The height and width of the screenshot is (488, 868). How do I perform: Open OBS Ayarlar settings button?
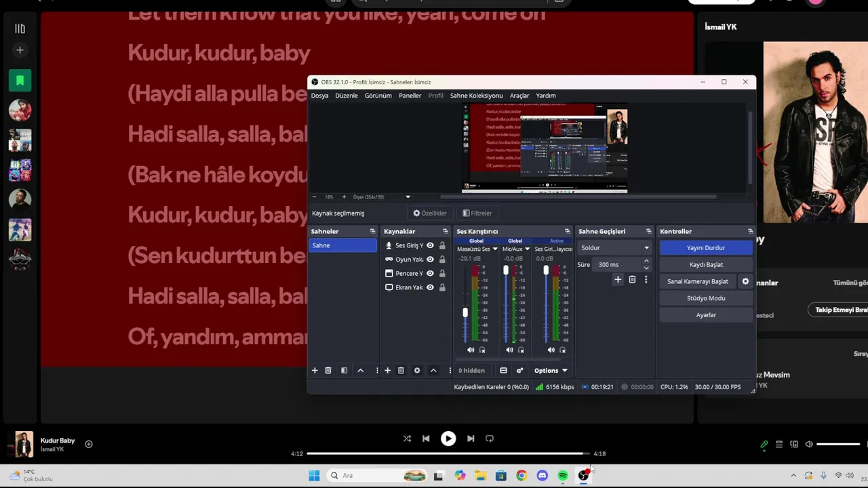click(706, 315)
